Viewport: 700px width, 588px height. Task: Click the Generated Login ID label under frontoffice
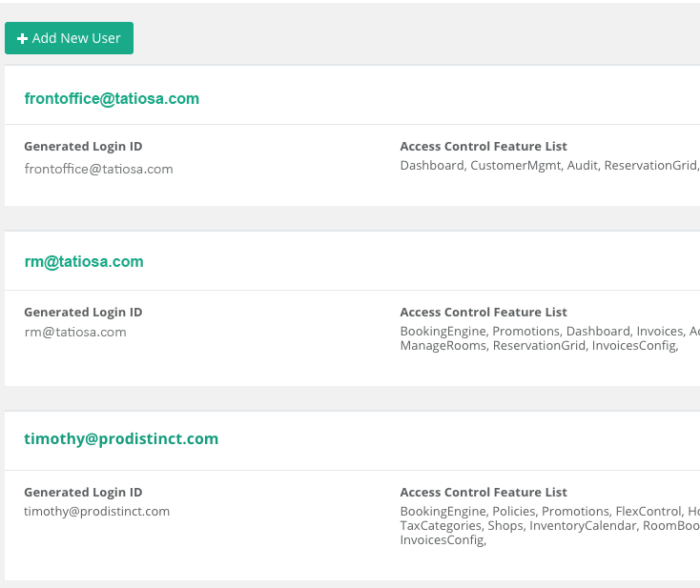point(83,147)
